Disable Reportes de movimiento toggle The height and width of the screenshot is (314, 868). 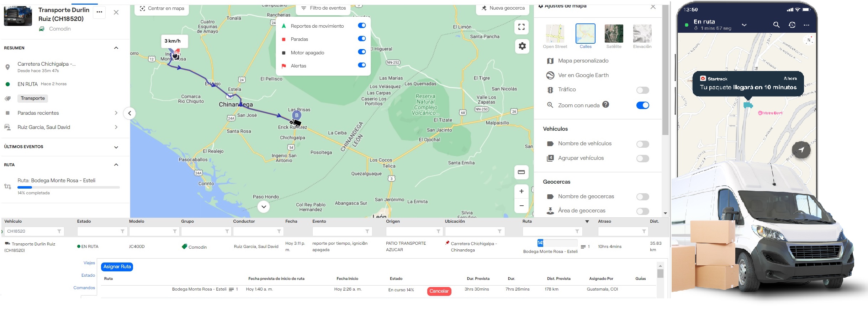(361, 26)
